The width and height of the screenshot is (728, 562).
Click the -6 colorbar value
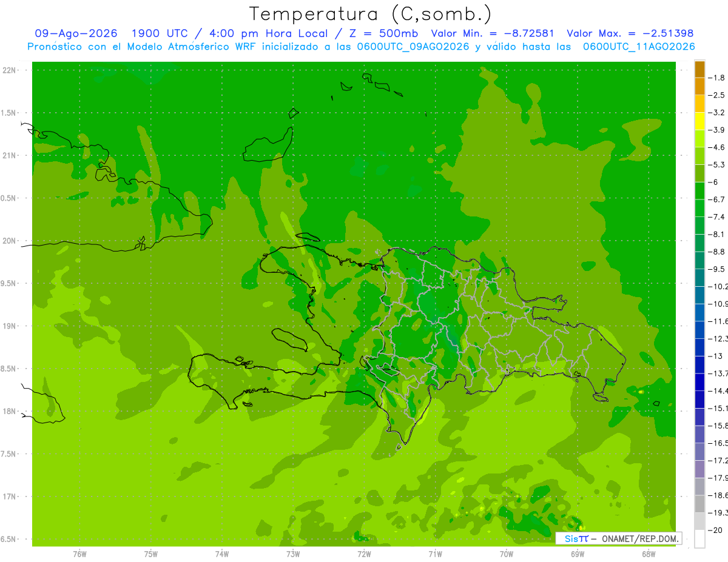pos(713,182)
